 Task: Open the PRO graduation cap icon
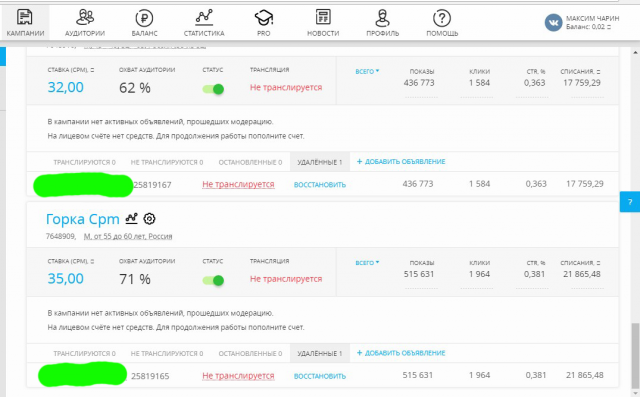(264, 18)
